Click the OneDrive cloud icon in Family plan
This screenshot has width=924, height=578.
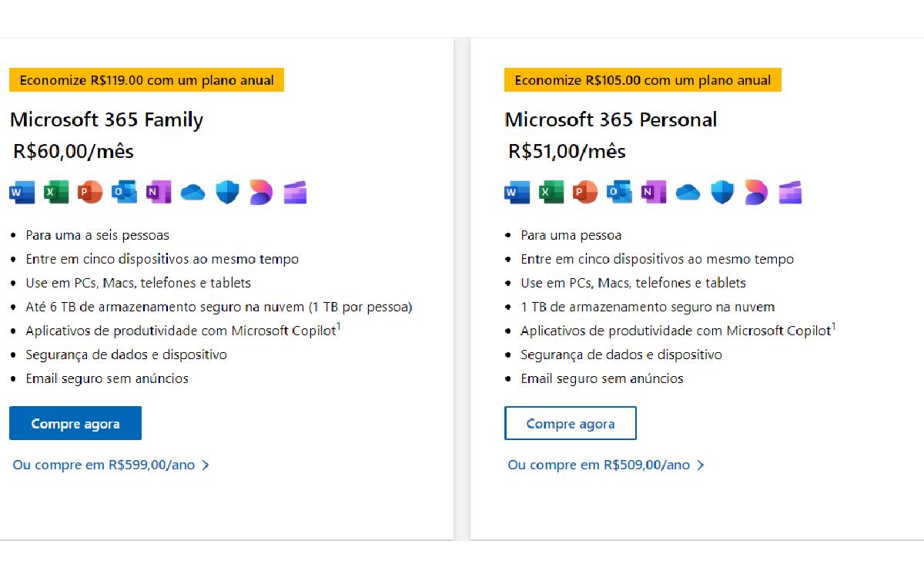coord(192,193)
